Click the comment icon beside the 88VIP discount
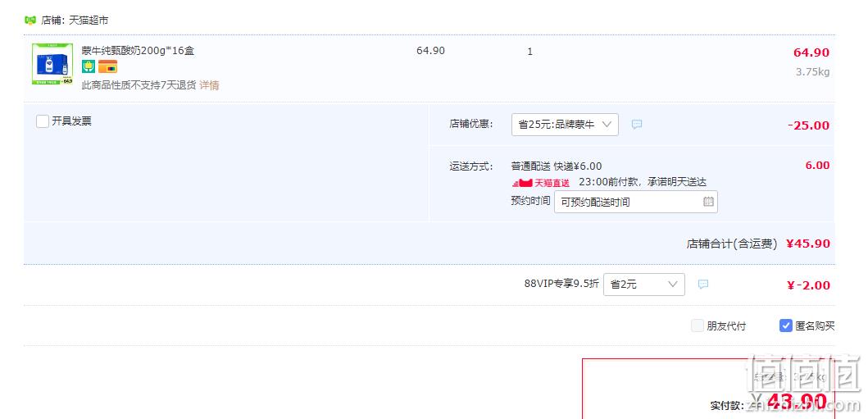Image resolution: width=868 pixels, height=419 pixels. point(703,285)
